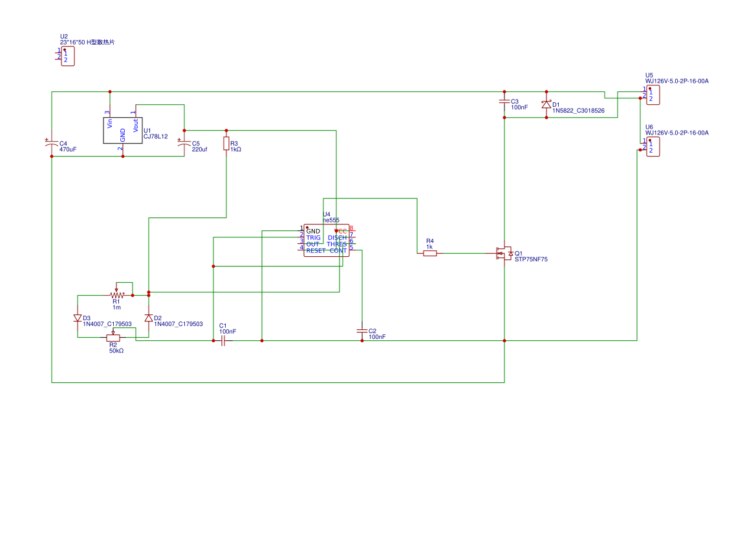Click the D3 1N4007 diode symbol

pyautogui.click(x=78, y=318)
